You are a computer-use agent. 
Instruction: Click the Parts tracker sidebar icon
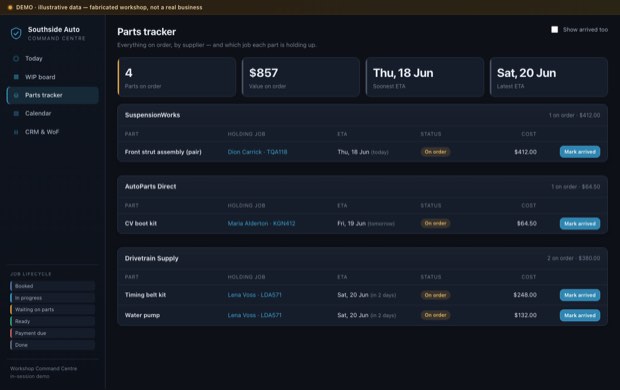16,95
